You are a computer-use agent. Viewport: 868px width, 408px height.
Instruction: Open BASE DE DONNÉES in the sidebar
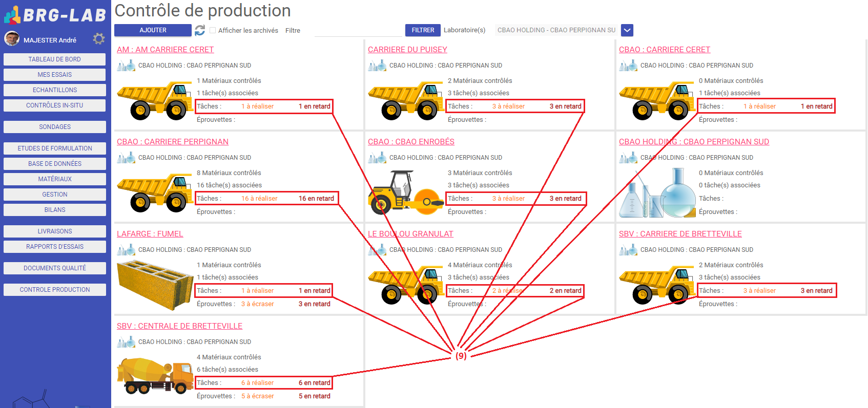coord(55,164)
